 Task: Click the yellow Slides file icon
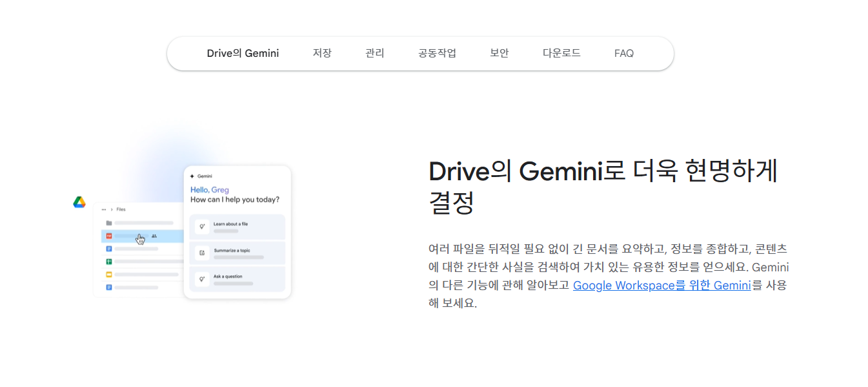(x=109, y=275)
